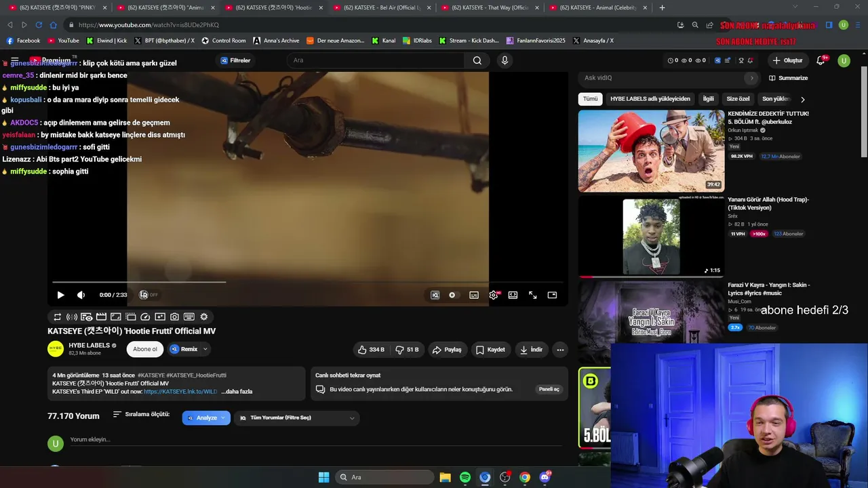Image resolution: width=868 pixels, height=488 pixels.
Task: Share the video using Paylaş
Action: pos(447,350)
